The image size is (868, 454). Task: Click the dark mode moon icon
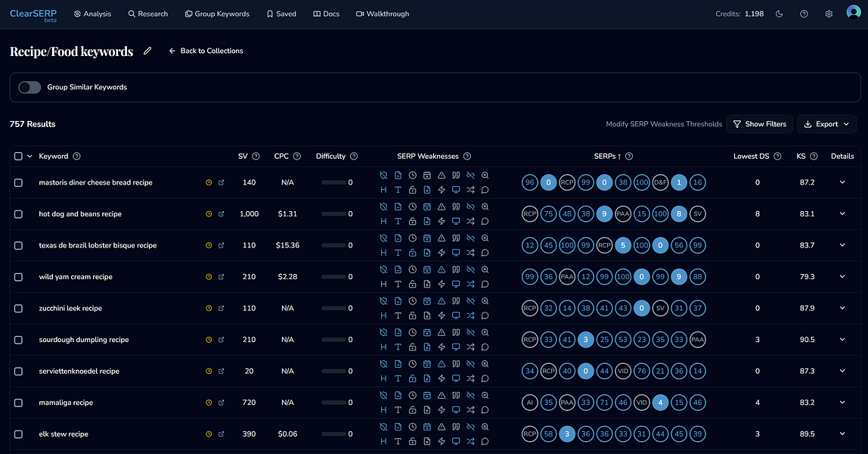(780, 14)
